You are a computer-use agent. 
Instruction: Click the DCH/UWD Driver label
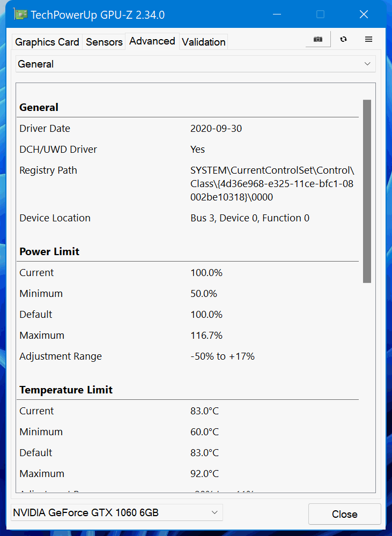pyautogui.click(x=58, y=150)
